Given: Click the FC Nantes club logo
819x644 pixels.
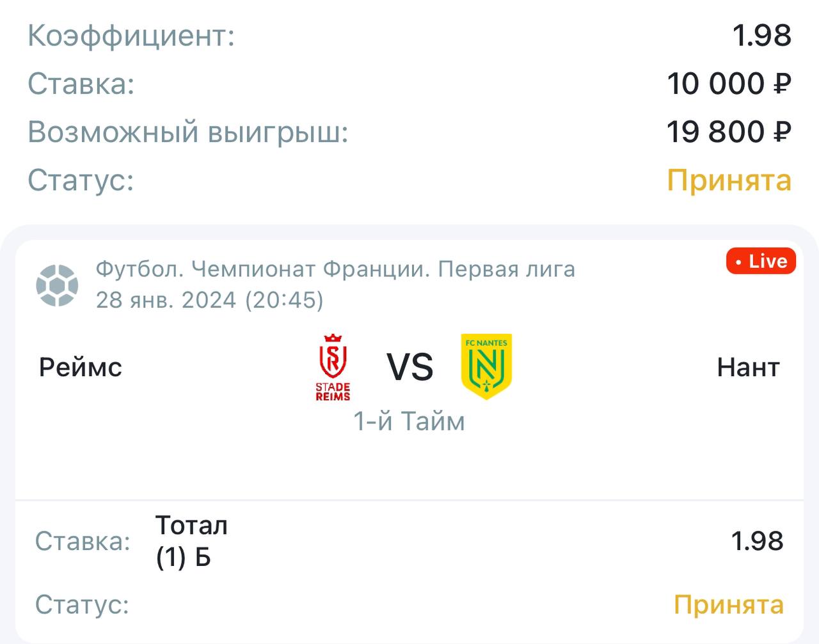Looking at the screenshot, I should pyautogui.click(x=486, y=366).
